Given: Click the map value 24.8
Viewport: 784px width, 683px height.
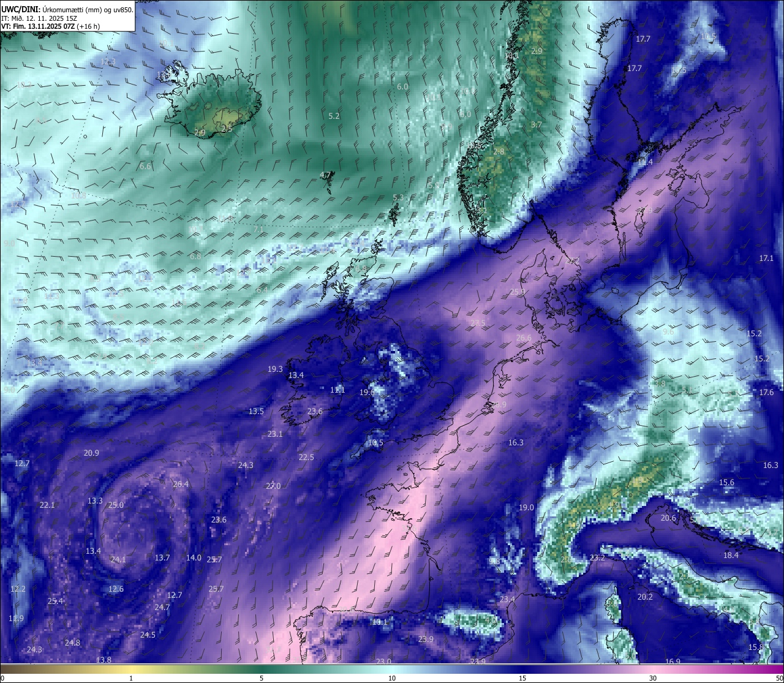Looking at the screenshot, I should point(72,643).
